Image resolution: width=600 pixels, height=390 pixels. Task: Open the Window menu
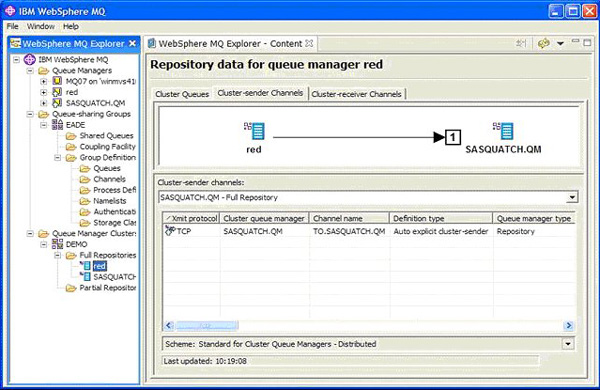click(x=41, y=26)
